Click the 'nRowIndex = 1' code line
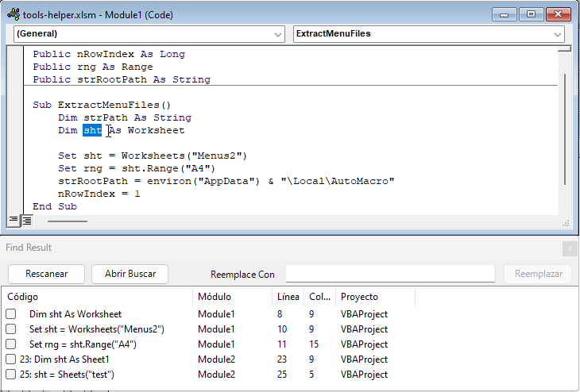 (x=99, y=194)
